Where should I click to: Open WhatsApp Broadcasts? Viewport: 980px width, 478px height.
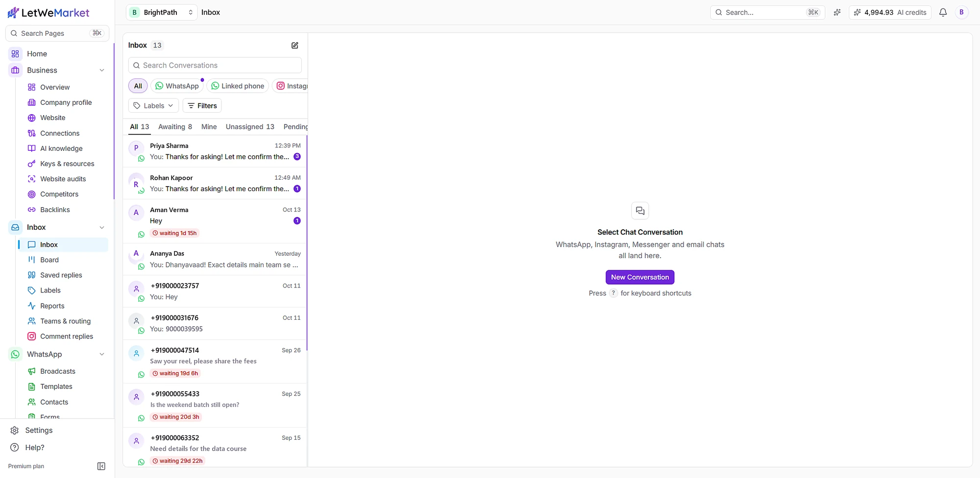coord(58,371)
